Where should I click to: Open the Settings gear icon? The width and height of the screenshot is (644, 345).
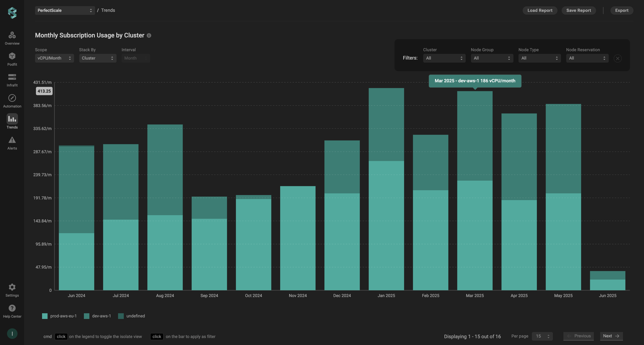12,287
